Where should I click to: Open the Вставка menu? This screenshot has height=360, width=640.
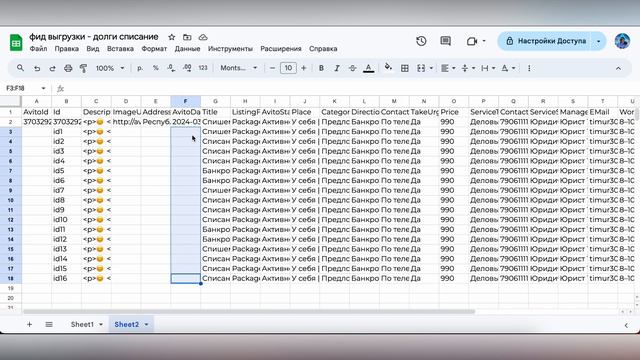[120, 49]
